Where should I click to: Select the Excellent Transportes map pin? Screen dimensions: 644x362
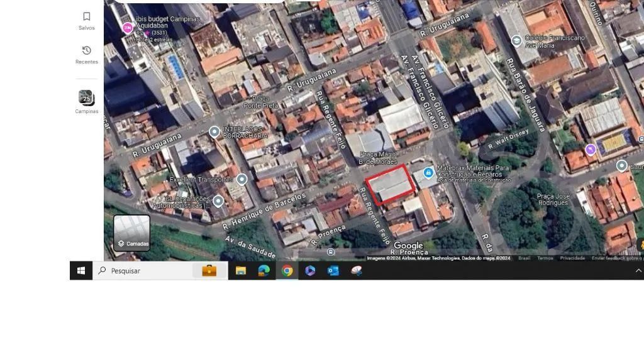point(242,179)
